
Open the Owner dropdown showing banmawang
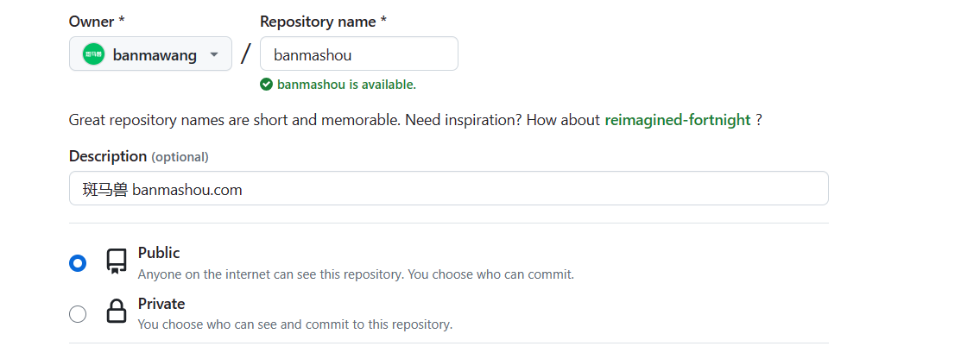click(x=150, y=54)
